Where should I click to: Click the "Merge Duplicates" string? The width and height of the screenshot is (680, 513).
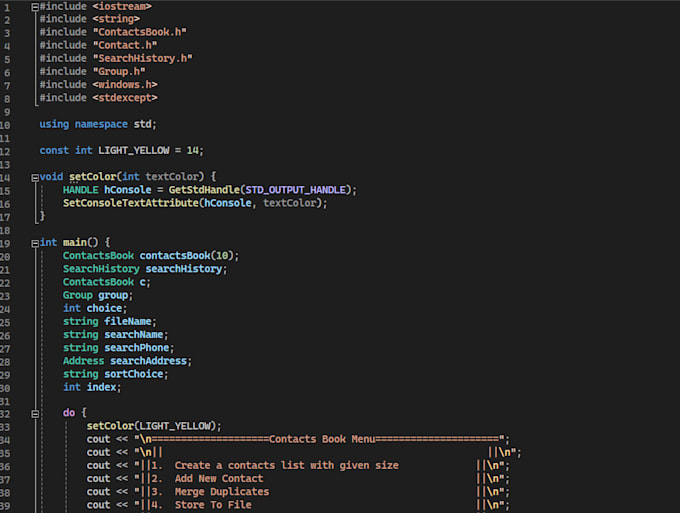coord(222,492)
